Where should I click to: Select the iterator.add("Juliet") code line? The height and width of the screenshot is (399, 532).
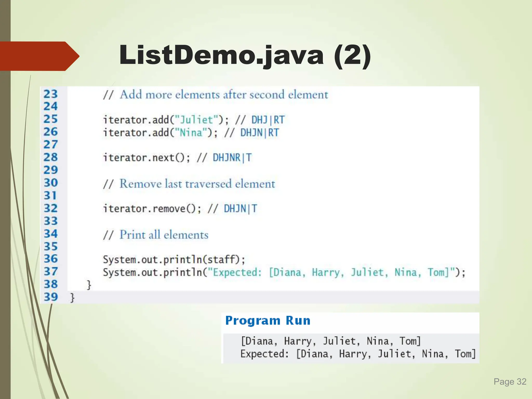(165, 120)
